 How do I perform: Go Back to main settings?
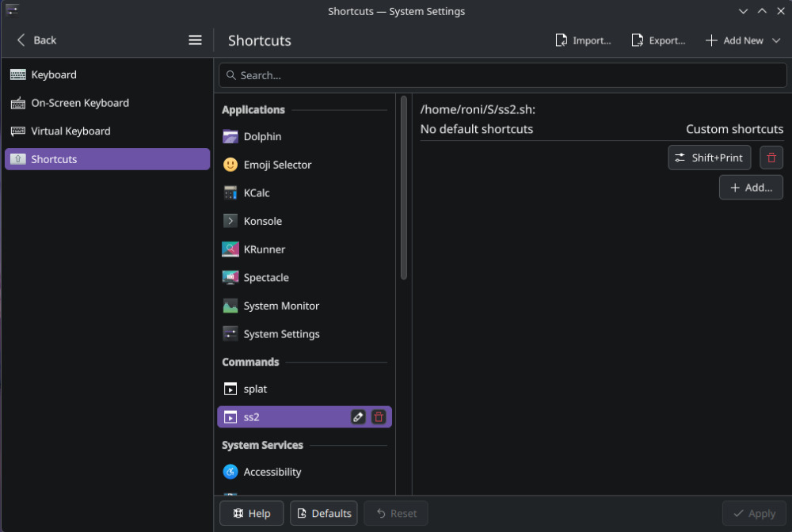pos(36,40)
